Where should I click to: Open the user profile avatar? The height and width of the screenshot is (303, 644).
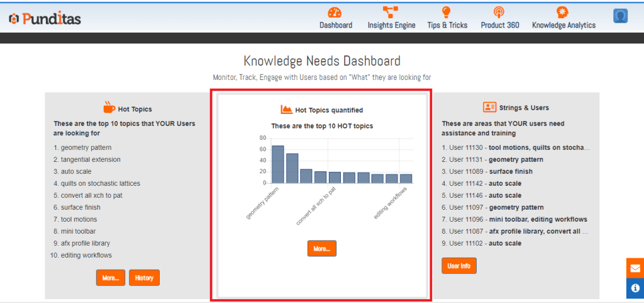tap(621, 16)
